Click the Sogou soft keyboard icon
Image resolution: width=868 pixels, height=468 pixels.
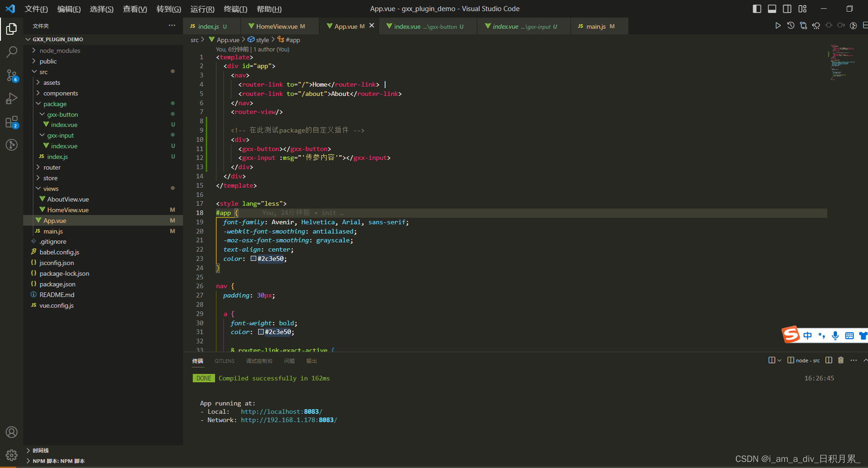pos(849,336)
